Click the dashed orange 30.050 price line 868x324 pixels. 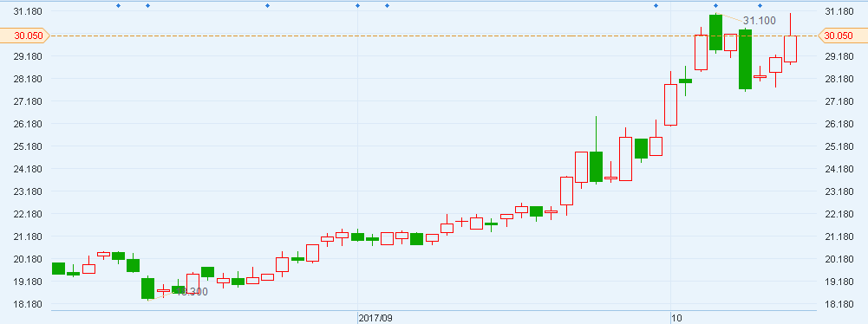434,36
